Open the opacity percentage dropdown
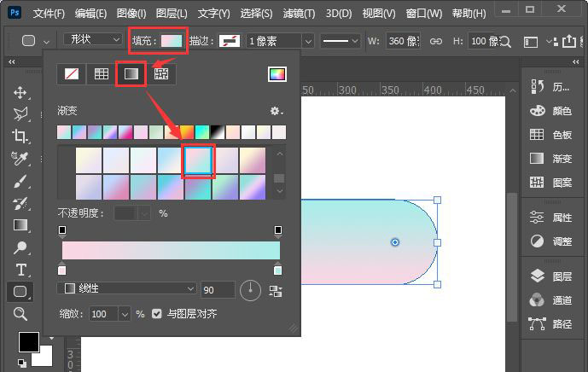This screenshot has width=588, height=372. [145, 213]
